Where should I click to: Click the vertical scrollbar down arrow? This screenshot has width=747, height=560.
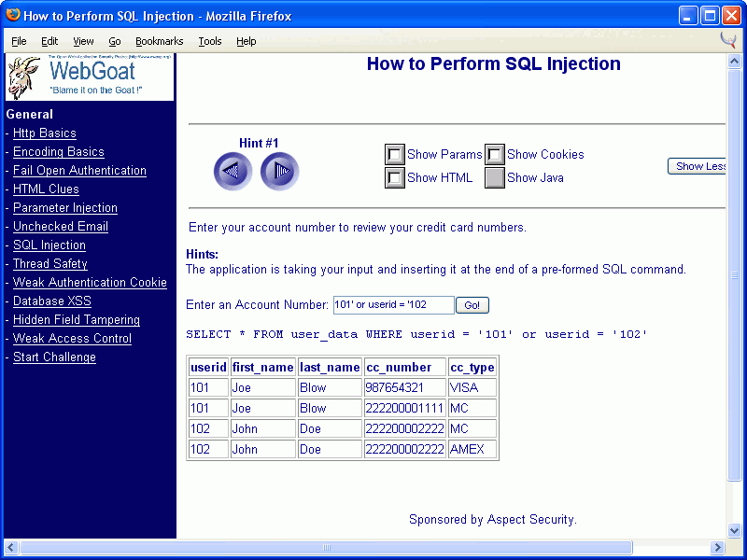click(733, 530)
